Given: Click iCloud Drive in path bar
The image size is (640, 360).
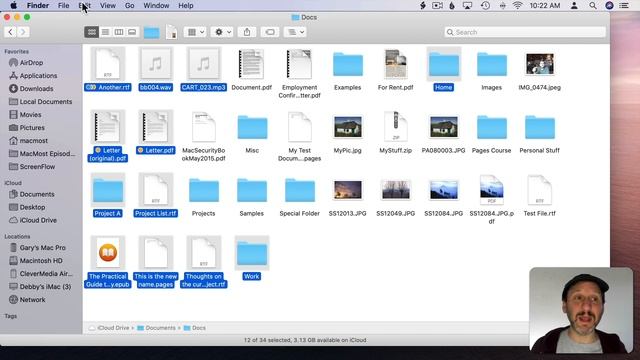Looking at the screenshot, I should [109, 328].
